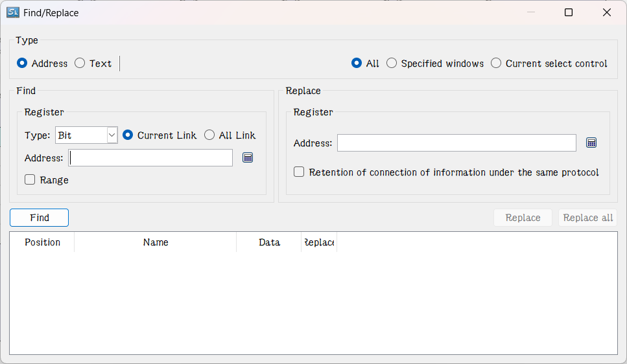Select the Text type radio button

(x=80, y=63)
